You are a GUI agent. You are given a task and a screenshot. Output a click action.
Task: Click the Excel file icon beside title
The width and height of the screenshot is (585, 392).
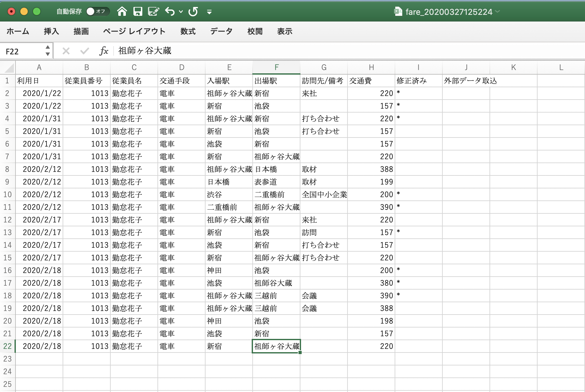coord(398,12)
